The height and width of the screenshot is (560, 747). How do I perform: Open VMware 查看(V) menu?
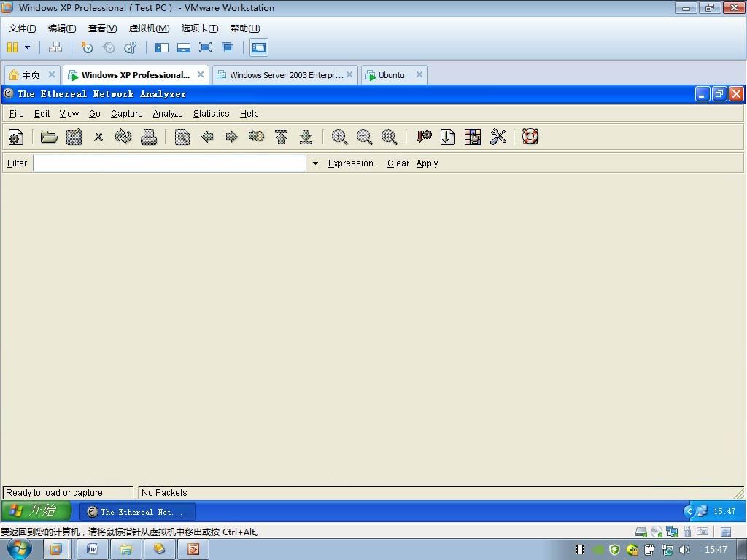point(102,28)
